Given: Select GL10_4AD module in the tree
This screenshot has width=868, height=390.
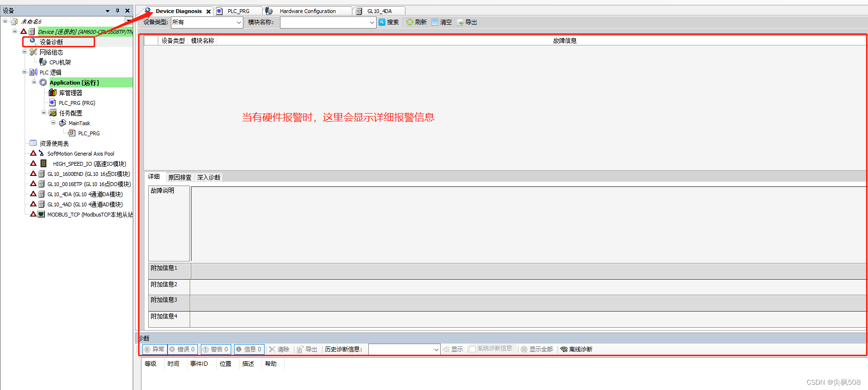Looking at the screenshot, I should point(85,204).
